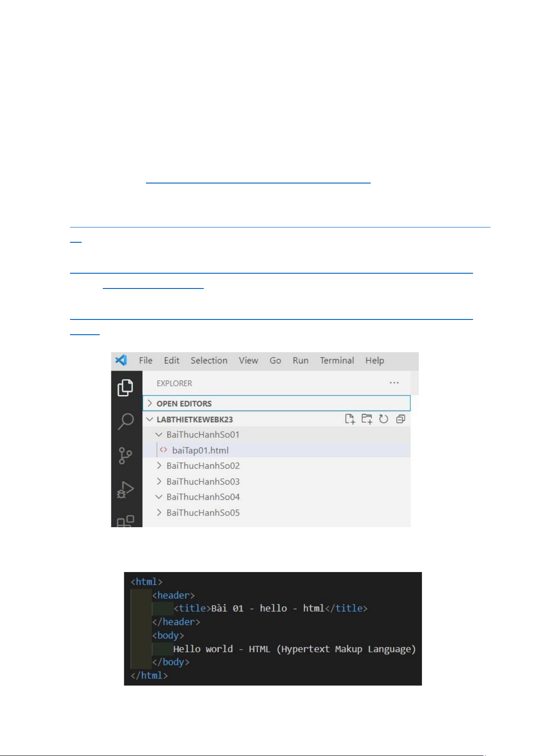
Task: Open the Explorer more actions ellipsis
Action: (394, 383)
